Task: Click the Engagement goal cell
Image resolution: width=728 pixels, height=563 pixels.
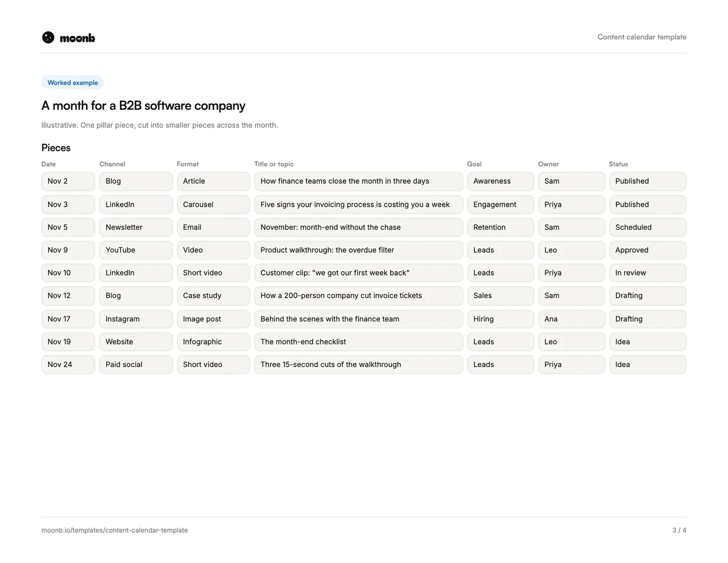Action: 501,204
